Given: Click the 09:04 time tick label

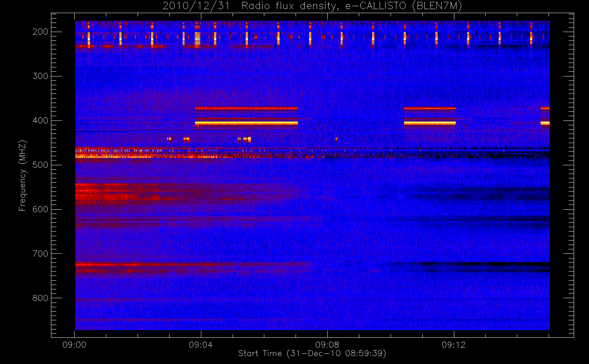Looking at the screenshot, I should pyautogui.click(x=201, y=345).
